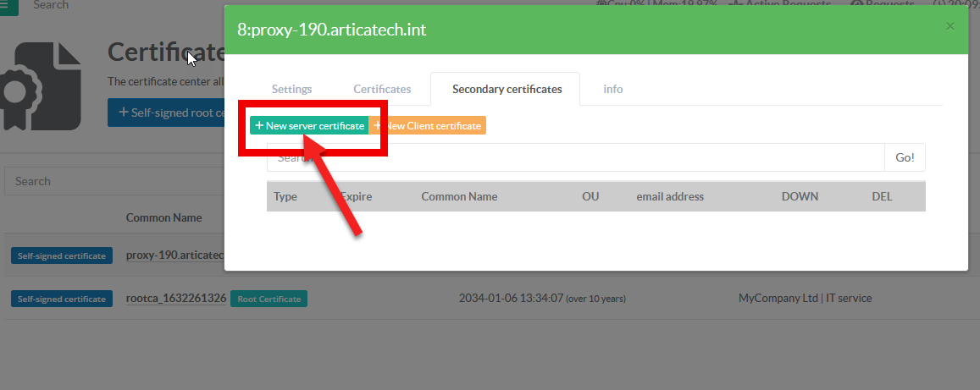Sort by email address column header
This screenshot has width=980, height=390.
coord(670,196)
